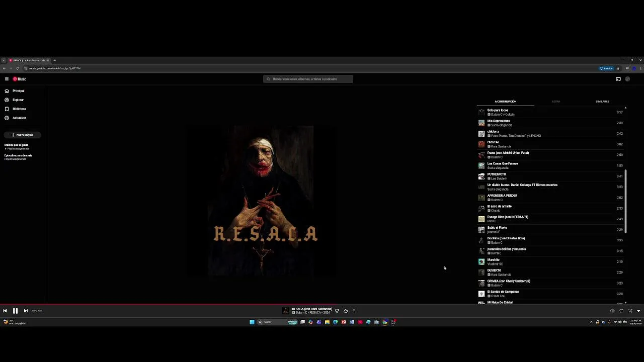Play 'Las Cosas Que Fuimos' from queue

point(551,165)
